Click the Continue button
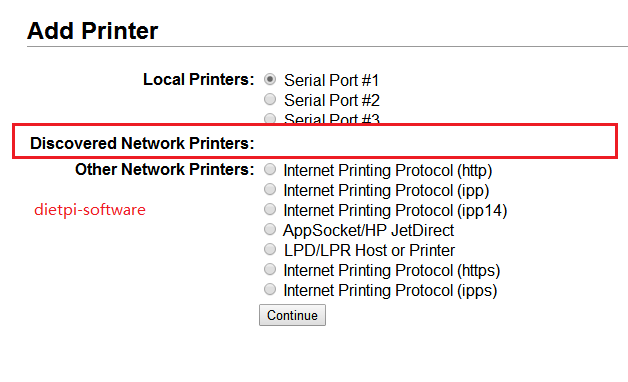The image size is (628, 382). [x=292, y=315]
